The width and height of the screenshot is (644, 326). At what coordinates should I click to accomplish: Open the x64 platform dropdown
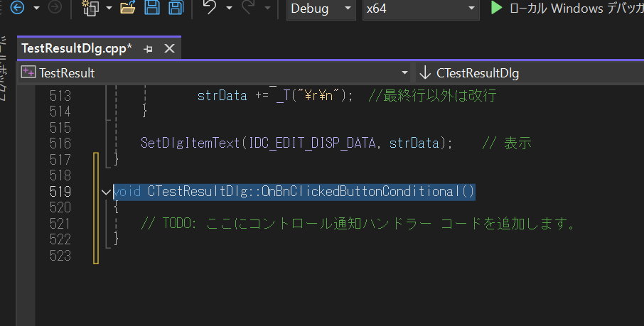419,9
